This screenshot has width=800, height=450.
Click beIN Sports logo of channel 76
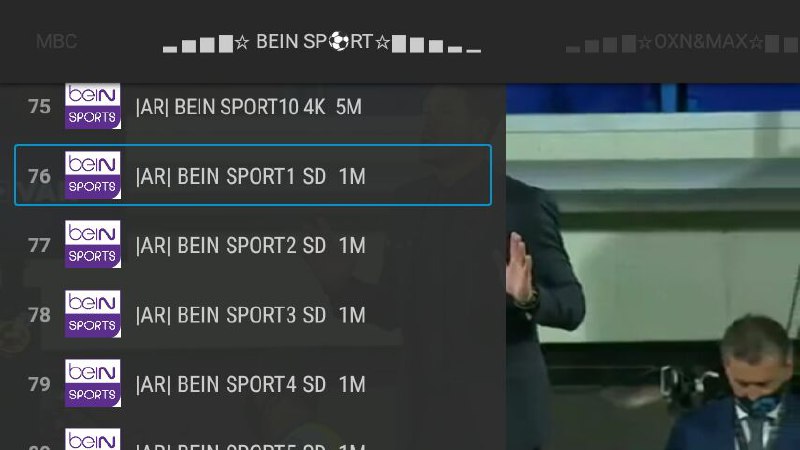[93, 175]
